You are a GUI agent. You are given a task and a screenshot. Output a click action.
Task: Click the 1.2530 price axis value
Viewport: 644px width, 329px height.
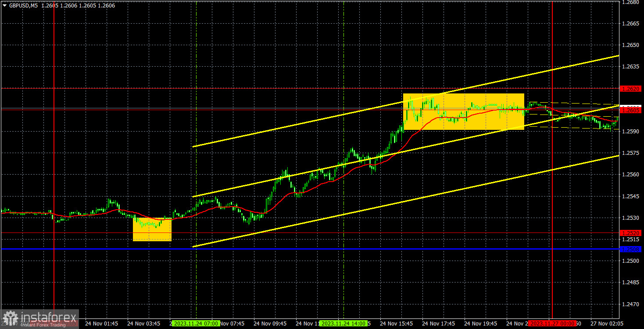631,218
